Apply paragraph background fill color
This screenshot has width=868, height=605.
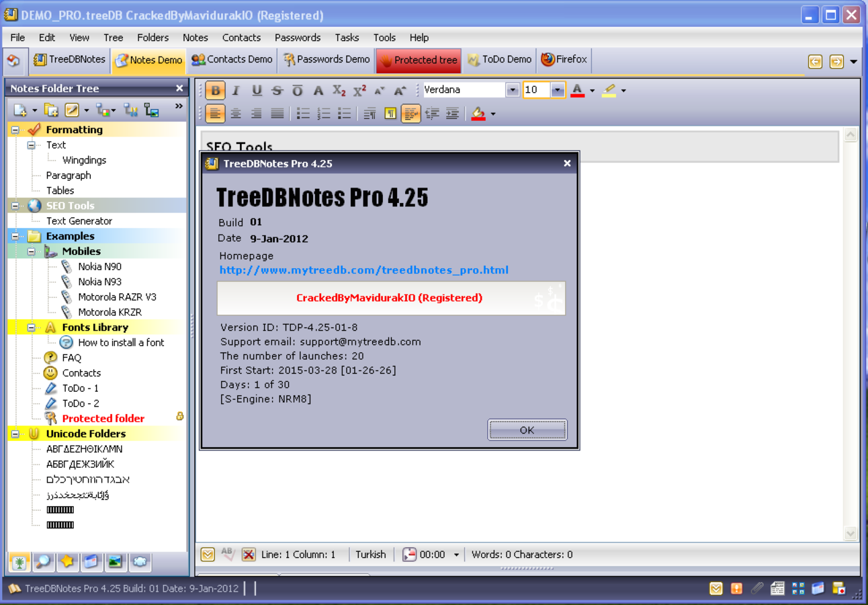pyautogui.click(x=478, y=114)
